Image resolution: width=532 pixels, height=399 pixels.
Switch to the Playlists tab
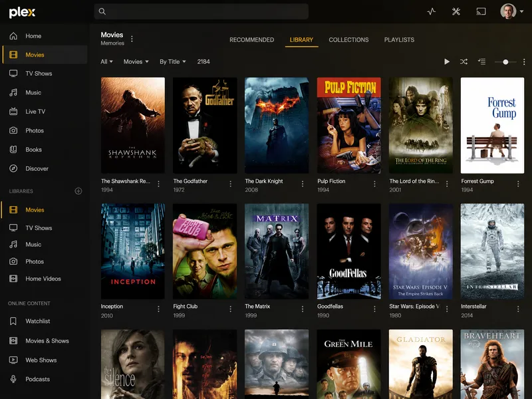tap(399, 40)
